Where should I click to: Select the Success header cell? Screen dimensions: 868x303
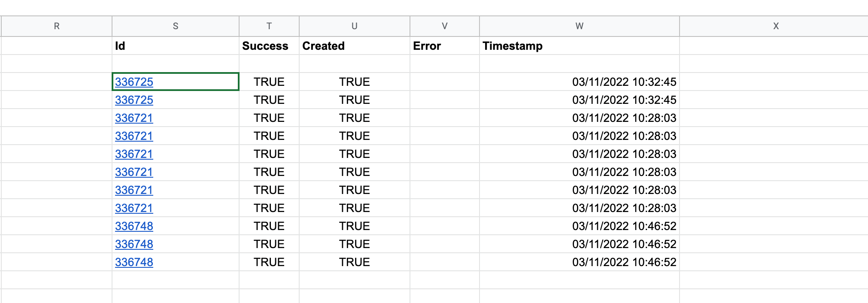[x=269, y=46]
